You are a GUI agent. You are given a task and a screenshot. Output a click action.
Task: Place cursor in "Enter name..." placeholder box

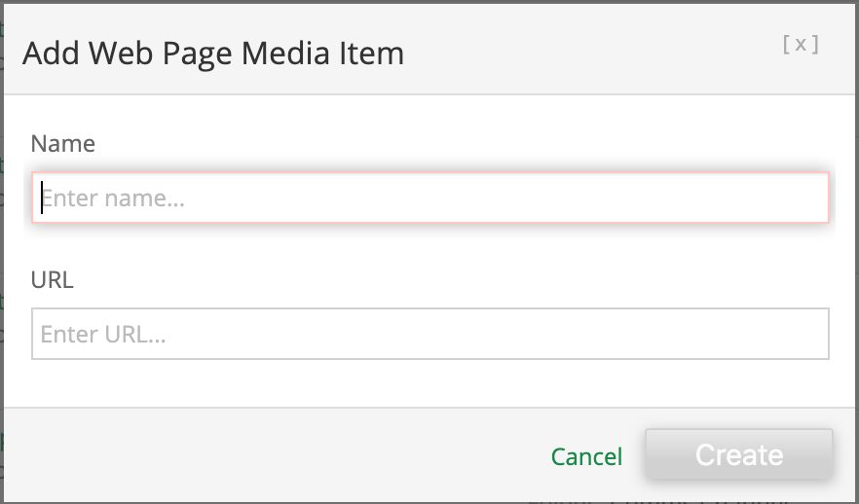pyautogui.click(x=429, y=198)
